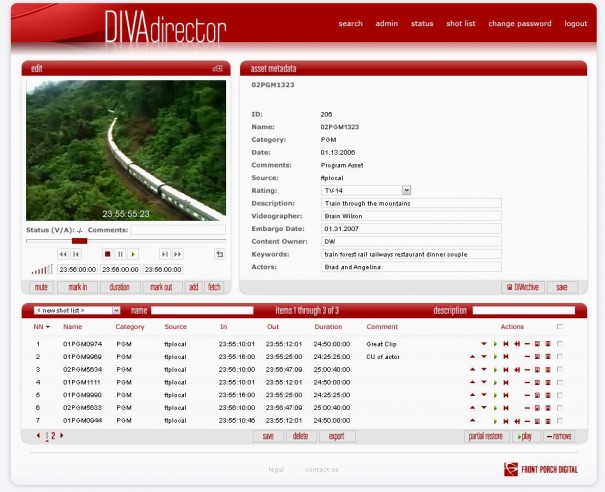This screenshot has height=492, width=605.
Task: Move the 01PGM1111 row up
Action: (x=472, y=382)
